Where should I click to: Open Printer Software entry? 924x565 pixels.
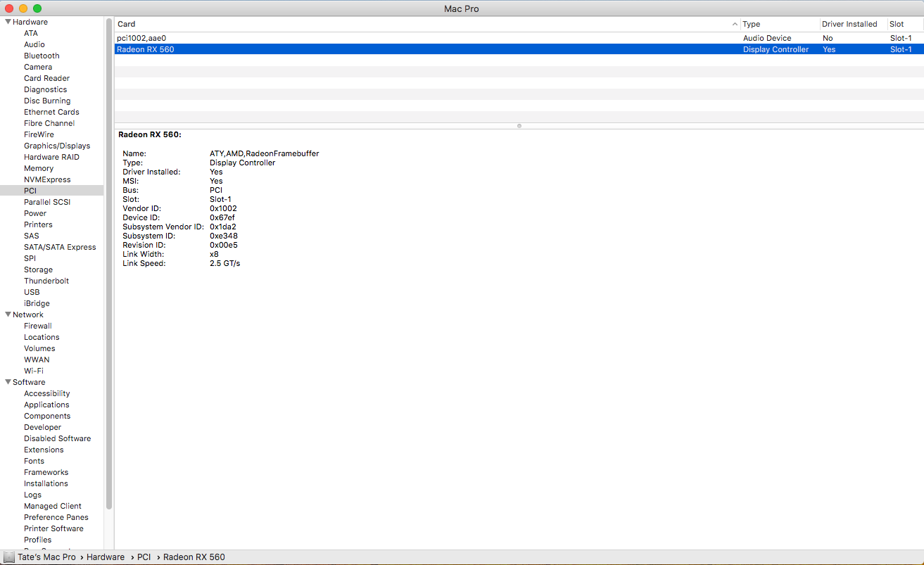click(53, 528)
